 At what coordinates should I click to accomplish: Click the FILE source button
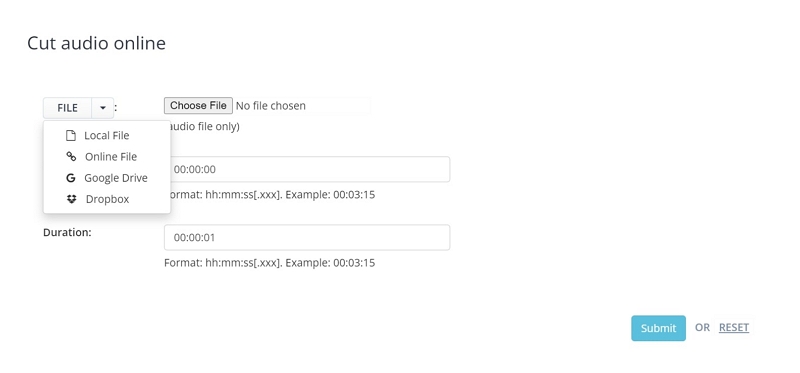point(67,108)
